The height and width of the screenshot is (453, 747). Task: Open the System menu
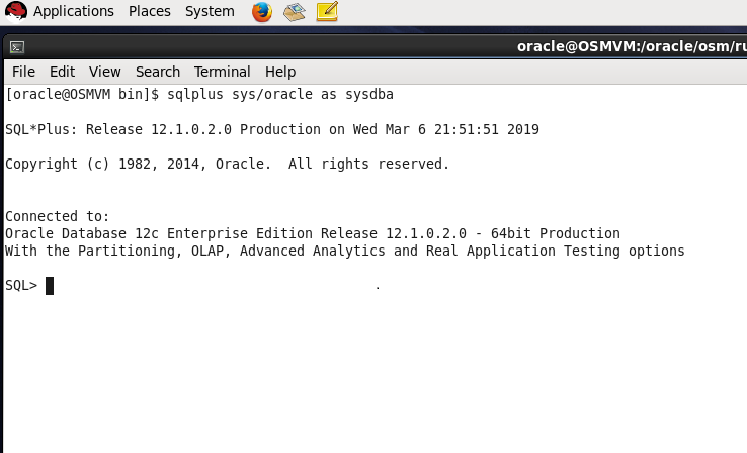[210, 12]
